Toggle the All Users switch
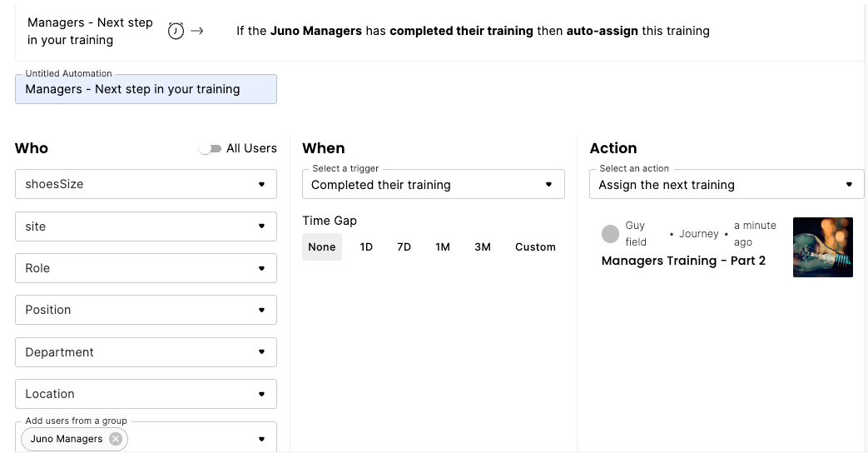This screenshot has width=868, height=473. [211, 148]
